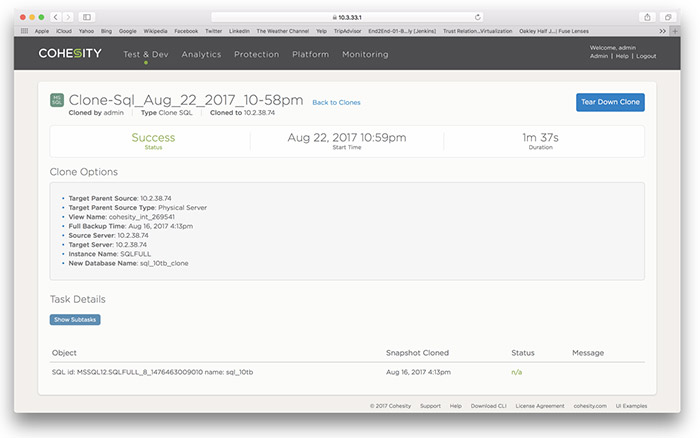
Task: Expand task list with Show Subtasks
Action: (75, 319)
